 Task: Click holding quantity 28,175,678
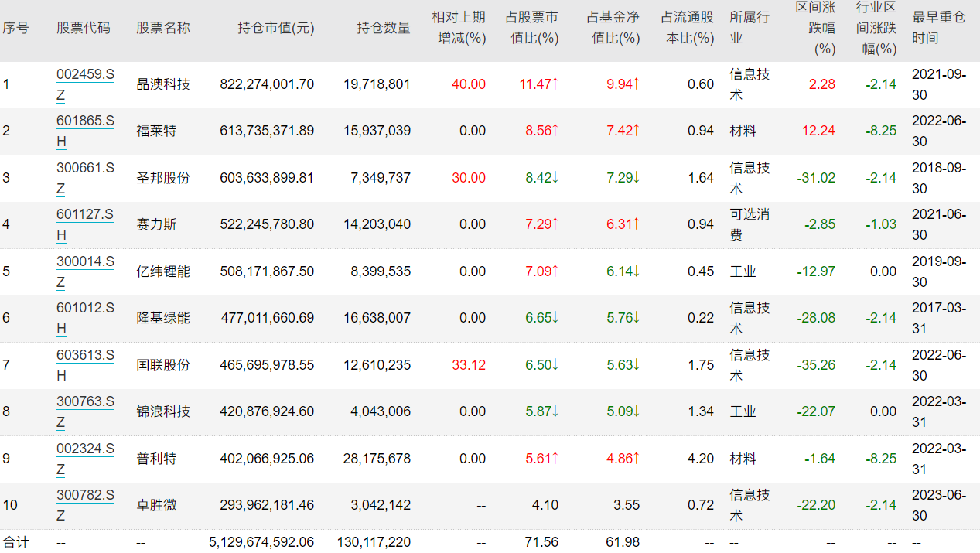pyautogui.click(x=377, y=459)
